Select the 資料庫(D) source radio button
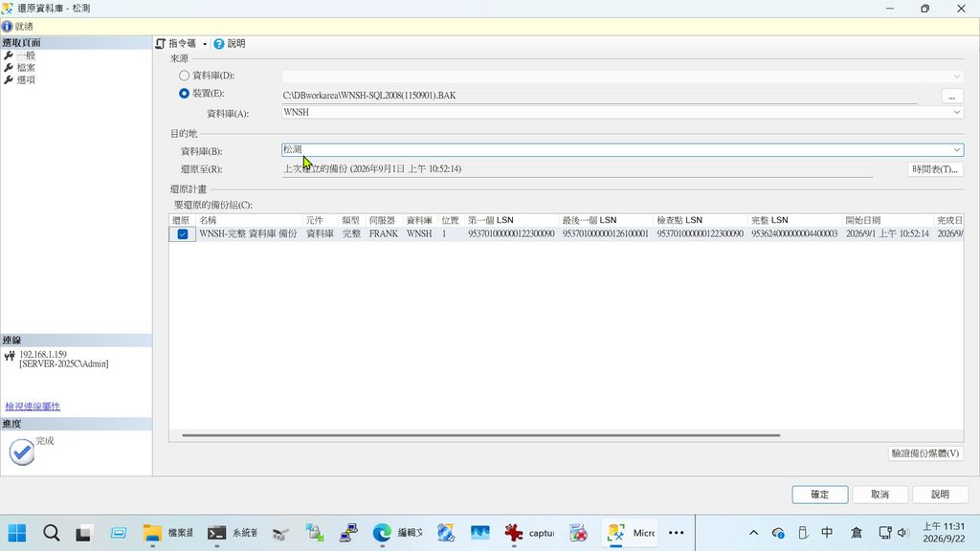980x551 pixels. click(x=184, y=76)
